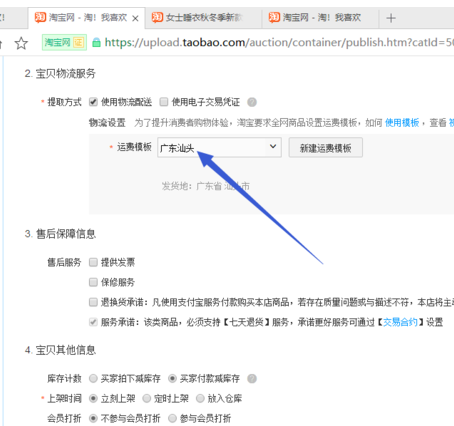The width and height of the screenshot is (454, 426).
Task: Bookmark the page with the star icon
Action: pyautogui.click(x=21, y=43)
